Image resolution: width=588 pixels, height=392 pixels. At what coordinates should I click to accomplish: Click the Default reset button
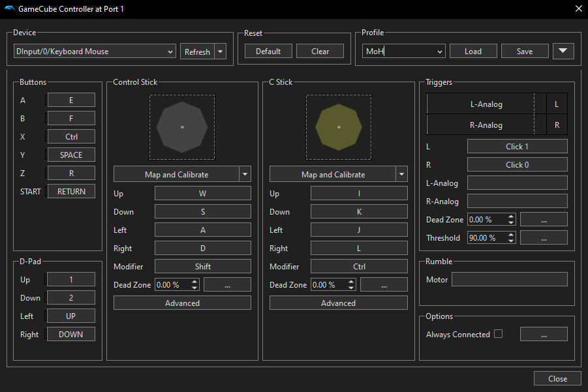click(268, 52)
